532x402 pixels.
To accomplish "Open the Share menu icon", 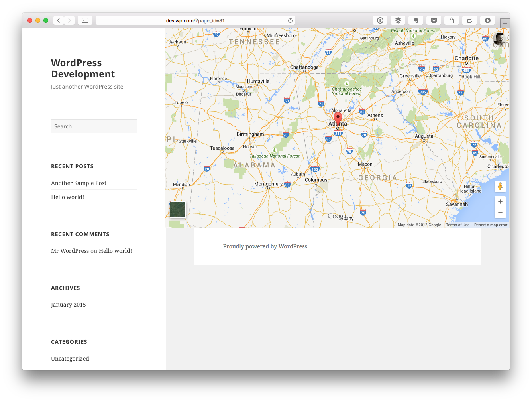I will [x=452, y=20].
